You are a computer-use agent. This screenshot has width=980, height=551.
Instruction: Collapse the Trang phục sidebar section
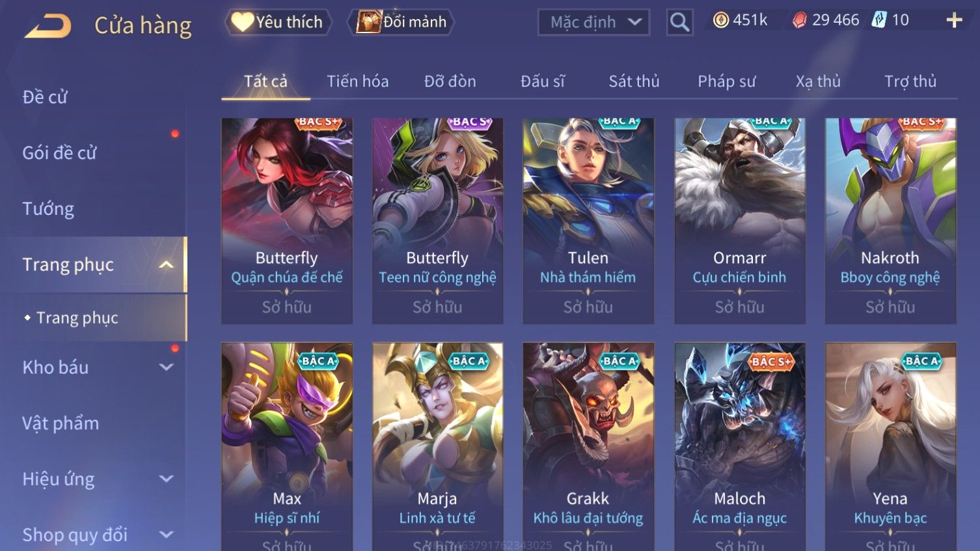[167, 264]
